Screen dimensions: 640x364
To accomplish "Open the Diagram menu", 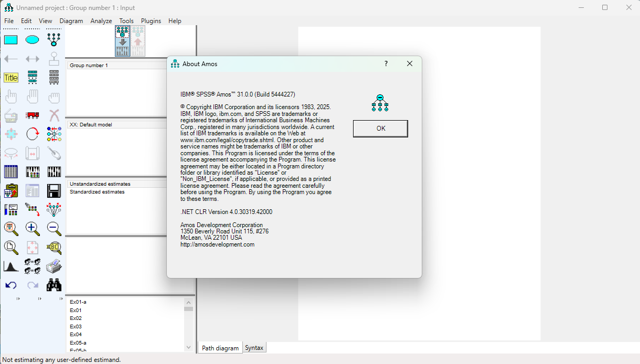I will coord(71,21).
